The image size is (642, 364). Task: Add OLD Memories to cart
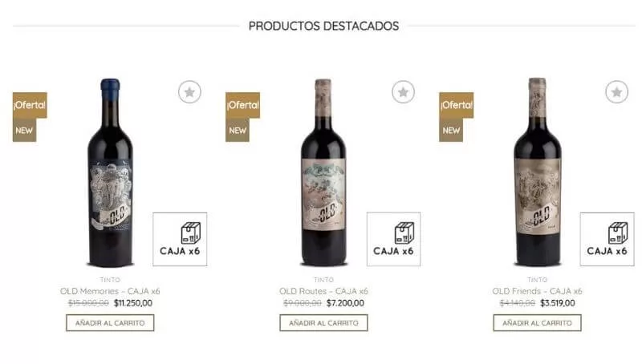(110, 322)
